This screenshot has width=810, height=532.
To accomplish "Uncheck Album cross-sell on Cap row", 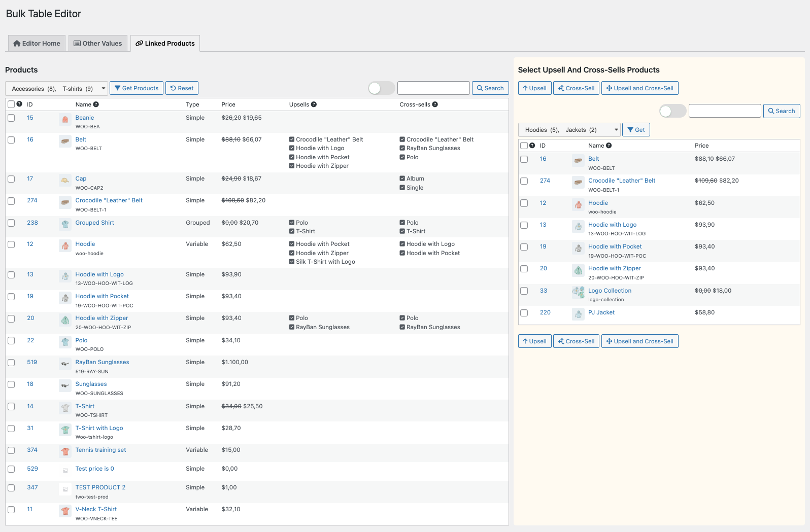I will point(402,179).
